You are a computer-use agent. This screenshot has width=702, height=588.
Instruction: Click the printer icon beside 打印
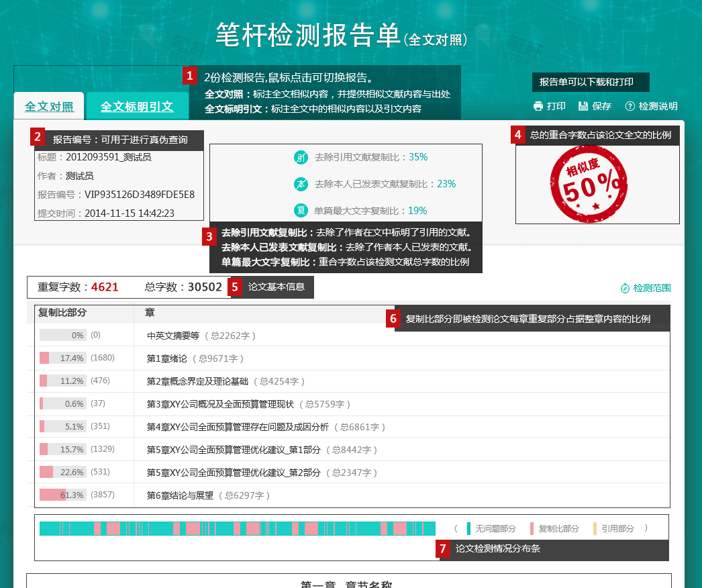[538, 106]
